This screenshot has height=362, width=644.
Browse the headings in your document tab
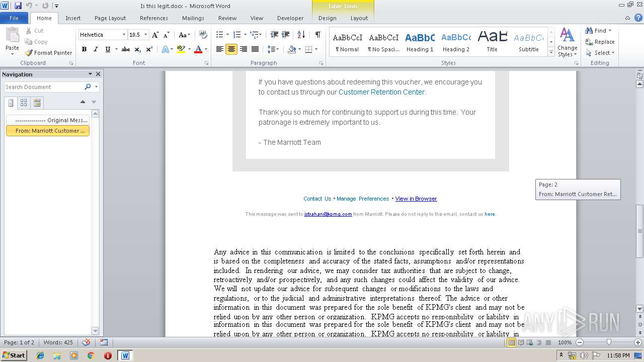(11, 103)
